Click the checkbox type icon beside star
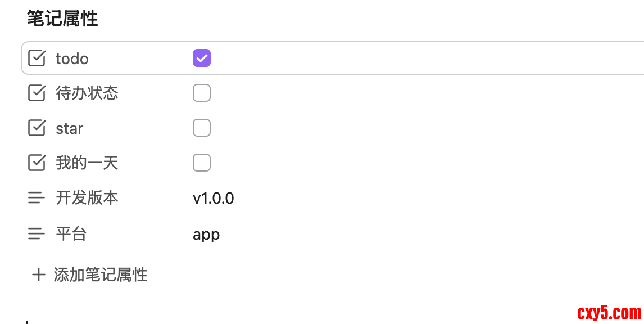This screenshot has height=324, width=644. pyautogui.click(x=37, y=128)
